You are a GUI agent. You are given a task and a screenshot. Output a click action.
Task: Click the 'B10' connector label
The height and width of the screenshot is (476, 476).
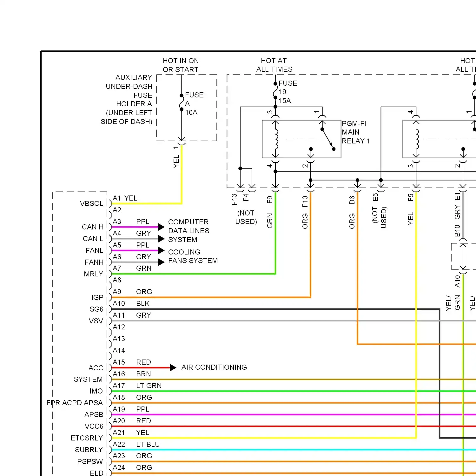457,231
